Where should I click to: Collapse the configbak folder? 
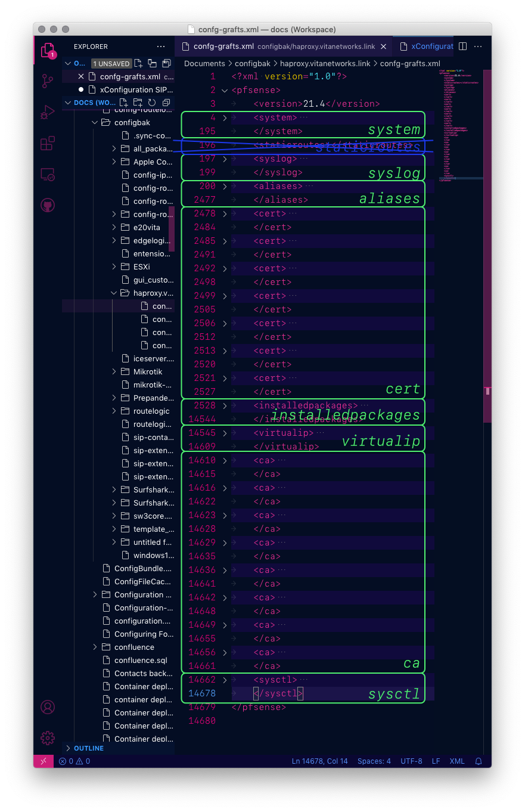click(x=95, y=123)
